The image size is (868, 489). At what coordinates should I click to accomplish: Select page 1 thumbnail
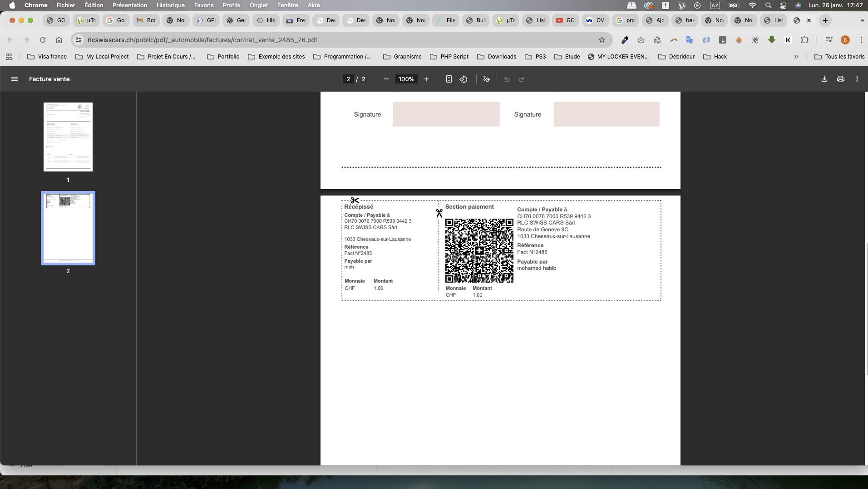[68, 137]
